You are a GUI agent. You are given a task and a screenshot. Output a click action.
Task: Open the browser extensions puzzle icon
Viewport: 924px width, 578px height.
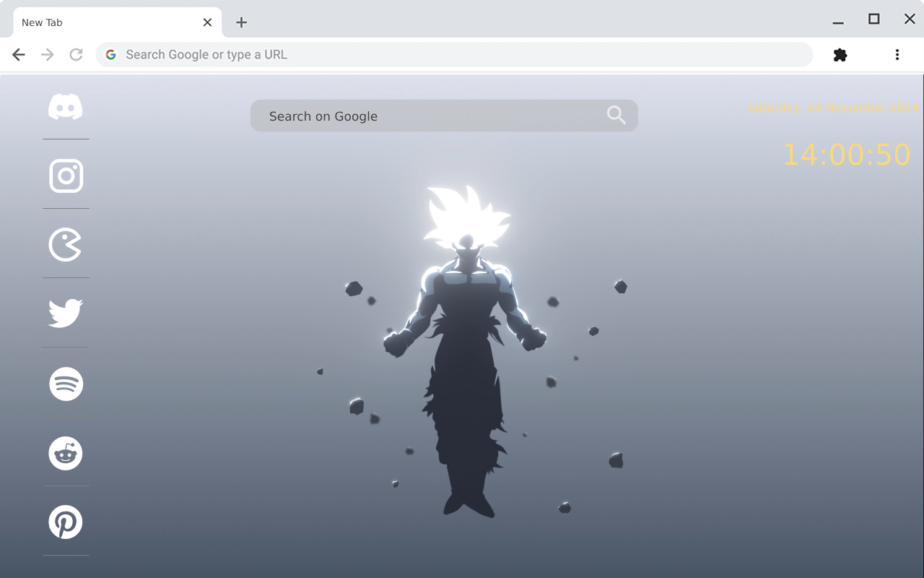tap(840, 54)
